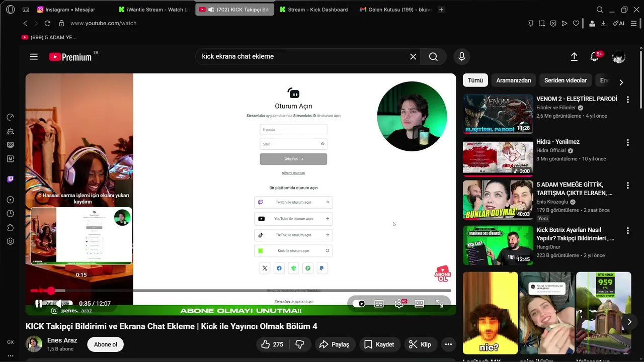The height and width of the screenshot is (362, 644).
Task: Dislike the video
Action: [x=299, y=344]
